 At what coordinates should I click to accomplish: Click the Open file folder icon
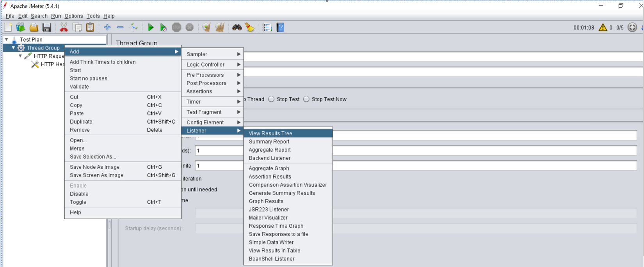pyautogui.click(x=34, y=27)
